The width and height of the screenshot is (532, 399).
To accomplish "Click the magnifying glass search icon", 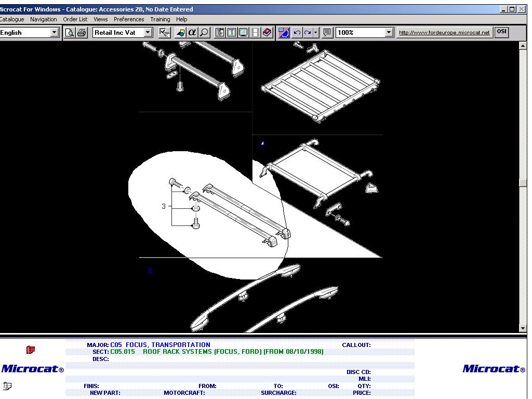I will tap(204, 33).
